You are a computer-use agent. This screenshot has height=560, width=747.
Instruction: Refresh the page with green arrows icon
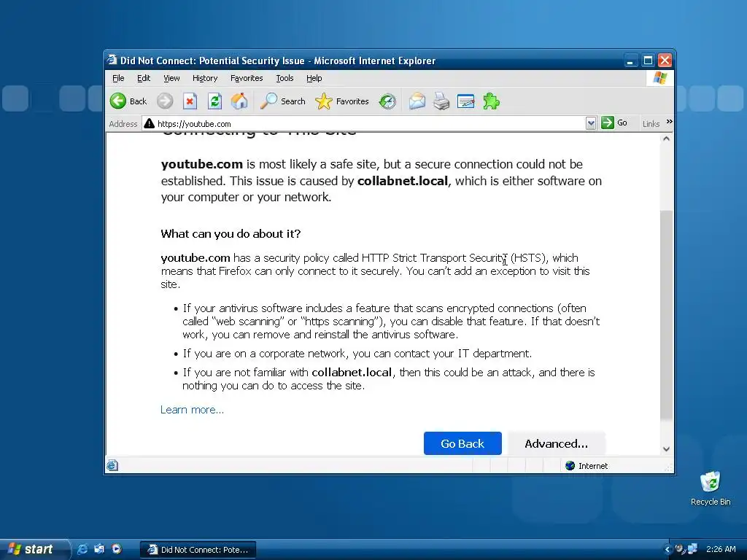click(x=215, y=101)
